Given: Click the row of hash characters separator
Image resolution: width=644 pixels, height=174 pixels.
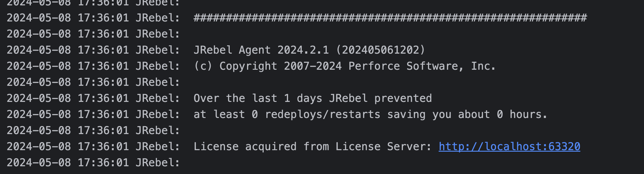Looking at the screenshot, I should (x=390, y=18).
